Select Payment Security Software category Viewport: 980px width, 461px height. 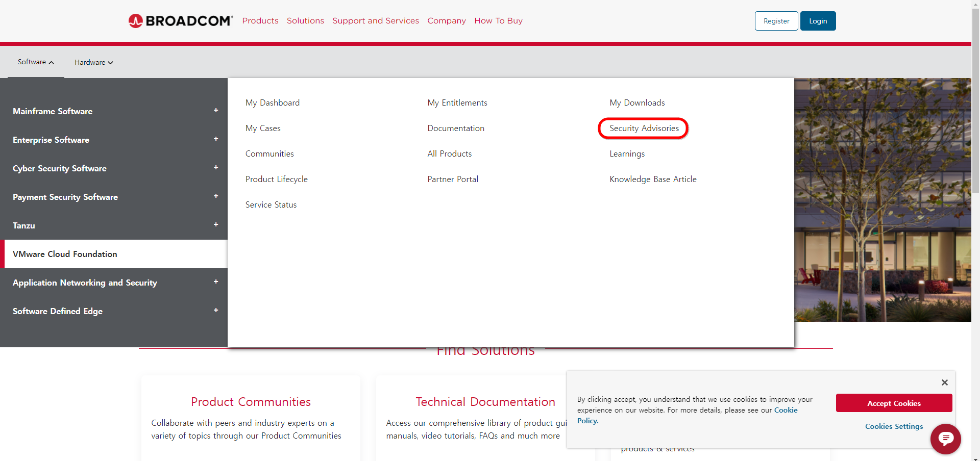[65, 197]
